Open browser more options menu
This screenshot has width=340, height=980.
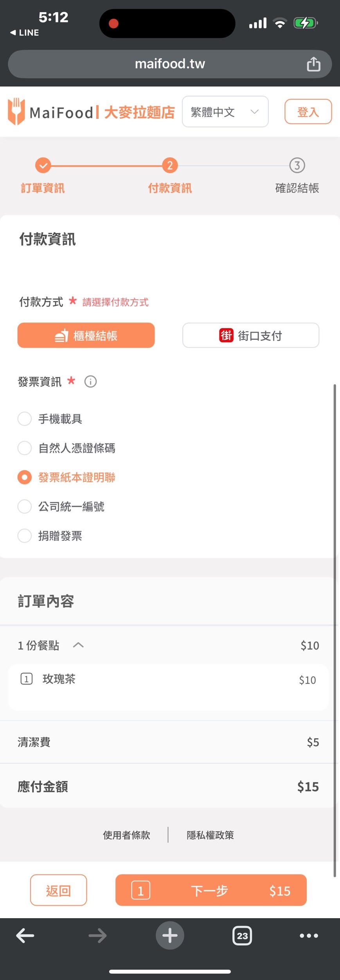coord(309,936)
